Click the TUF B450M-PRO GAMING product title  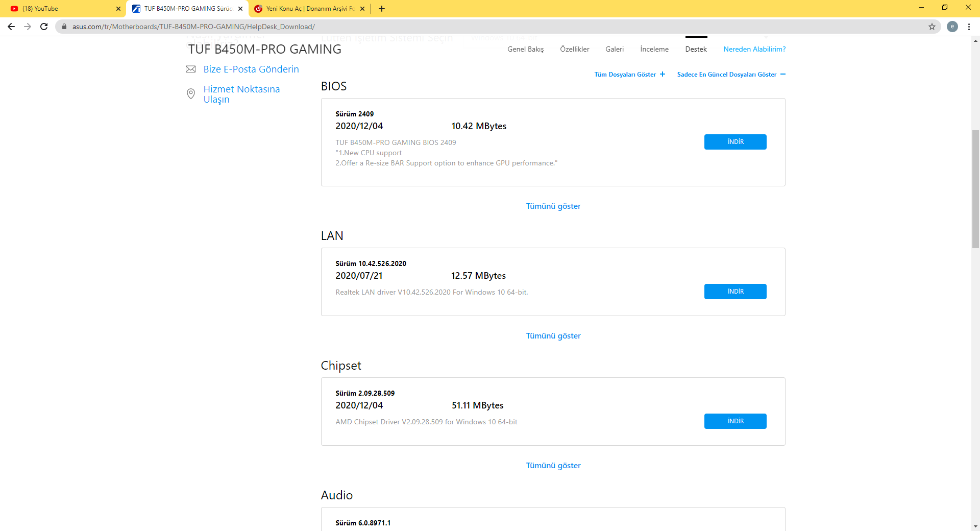[x=264, y=50]
